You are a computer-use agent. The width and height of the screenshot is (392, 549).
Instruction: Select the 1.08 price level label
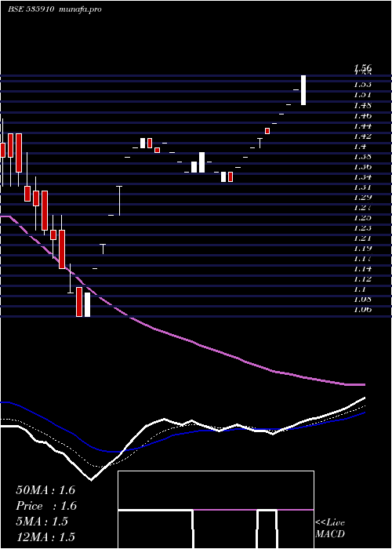(x=362, y=300)
